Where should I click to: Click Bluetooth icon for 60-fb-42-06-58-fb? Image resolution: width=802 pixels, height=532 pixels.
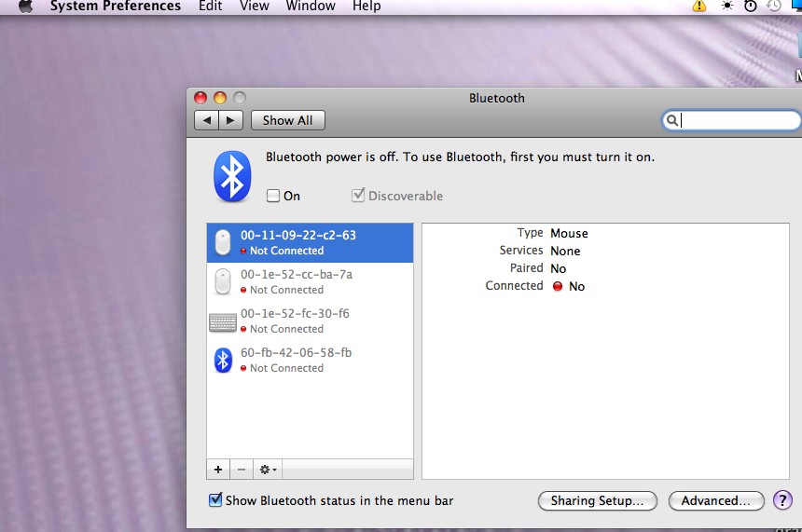tap(223, 361)
